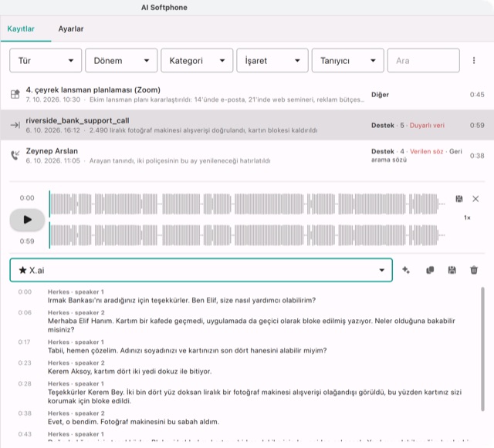Change the 1x playback speed
Image resolution: width=494 pixels, height=448 pixels.
pyautogui.click(x=467, y=217)
